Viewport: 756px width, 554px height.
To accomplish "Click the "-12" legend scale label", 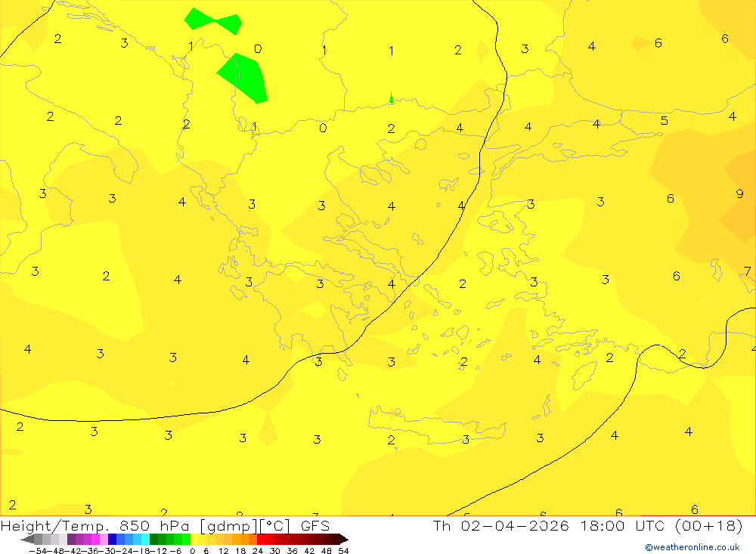I will click(158, 551).
